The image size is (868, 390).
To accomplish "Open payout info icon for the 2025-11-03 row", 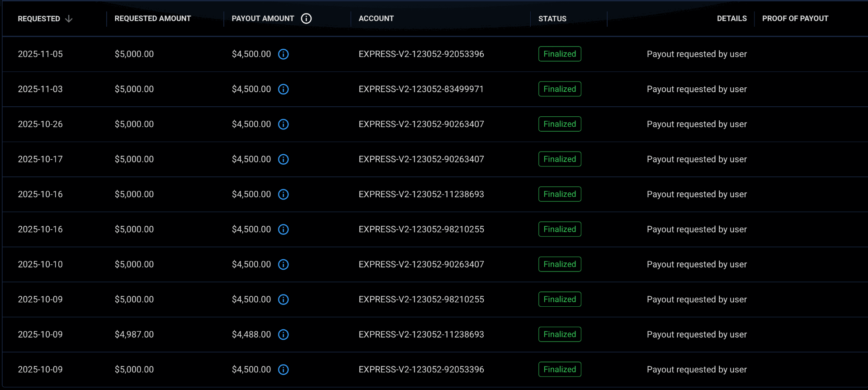I will 283,89.
